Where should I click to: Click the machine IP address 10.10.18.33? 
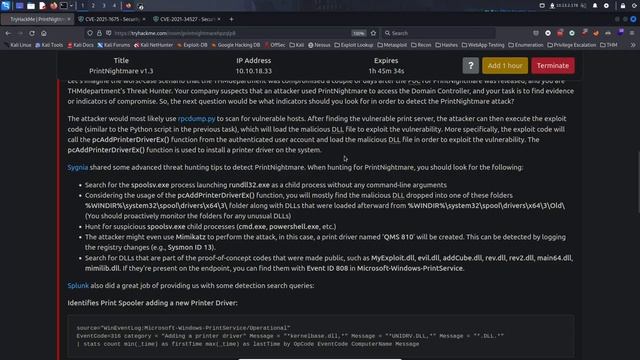point(253,71)
